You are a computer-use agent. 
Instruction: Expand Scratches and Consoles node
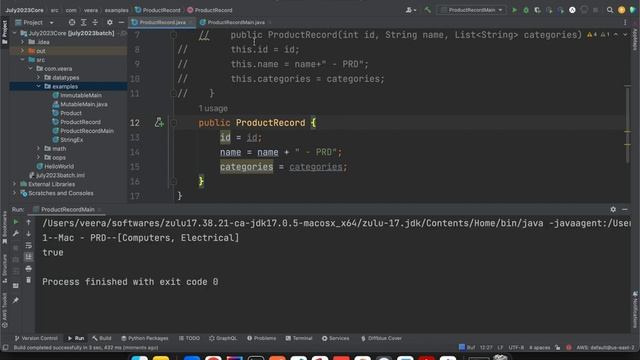15,193
